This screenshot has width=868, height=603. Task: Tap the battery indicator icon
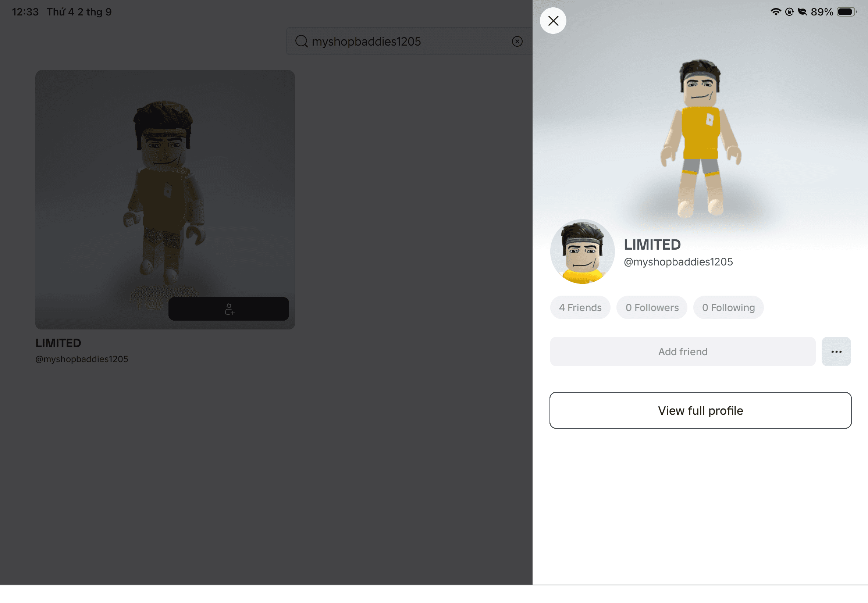pyautogui.click(x=846, y=12)
